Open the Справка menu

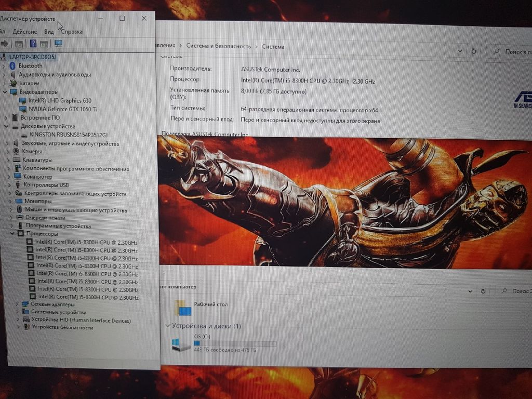click(71, 32)
